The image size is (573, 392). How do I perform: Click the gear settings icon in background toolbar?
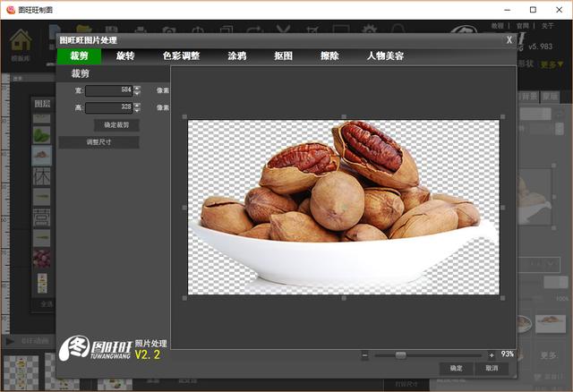pyautogui.click(x=370, y=30)
